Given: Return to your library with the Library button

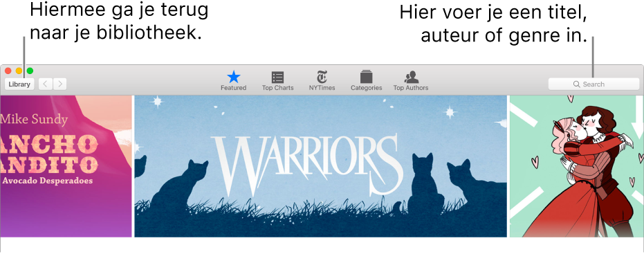Looking at the screenshot, I should coord(19,84).
